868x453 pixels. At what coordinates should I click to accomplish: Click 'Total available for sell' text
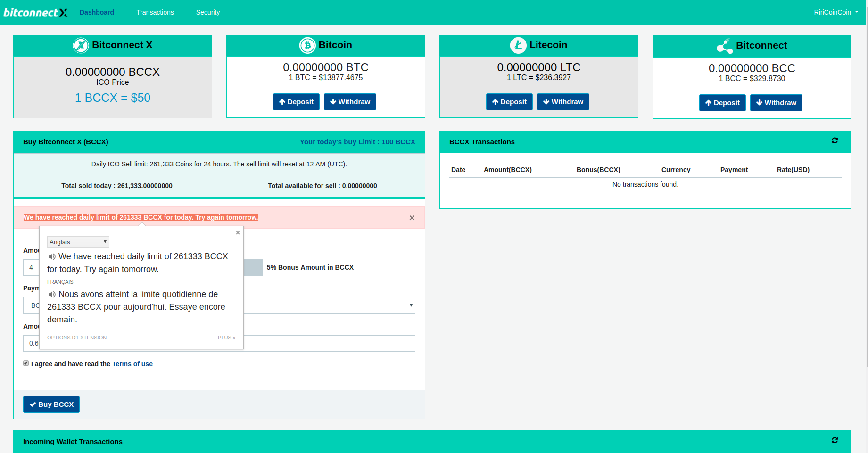pos(322,186)
